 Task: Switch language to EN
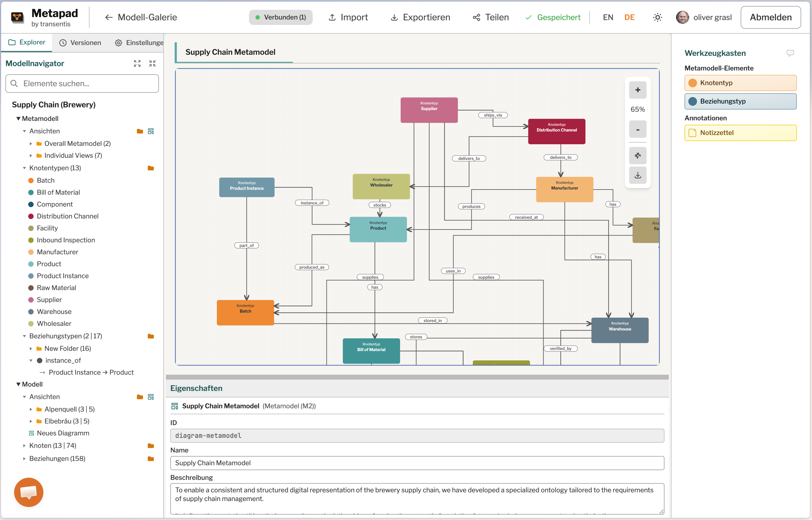(608, 17)
